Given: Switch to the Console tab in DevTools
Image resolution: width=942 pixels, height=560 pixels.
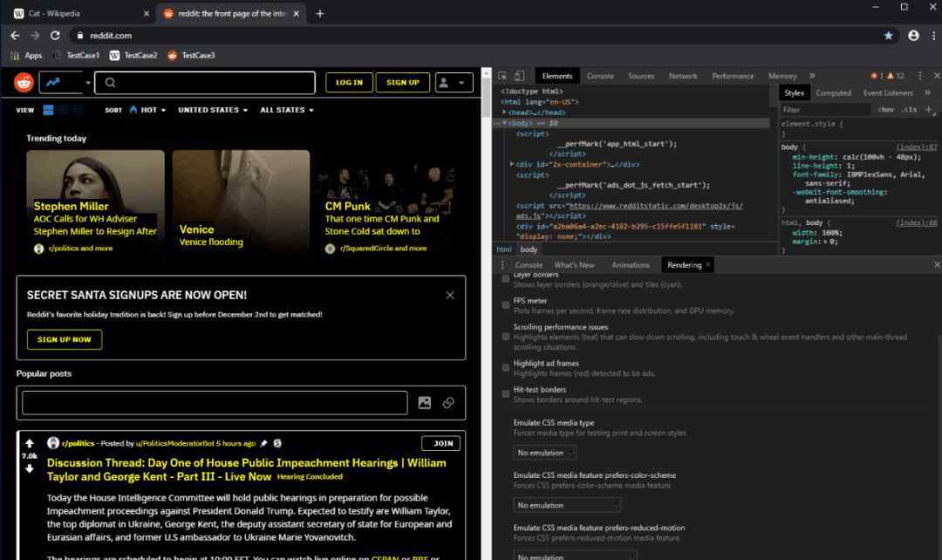Looking at the screenshot, I should (x=600, y=76).
